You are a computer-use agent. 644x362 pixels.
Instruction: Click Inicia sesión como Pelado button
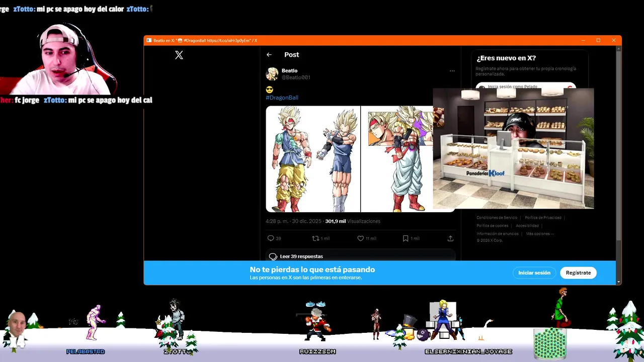pyautogui.click(x=526, y=86)
